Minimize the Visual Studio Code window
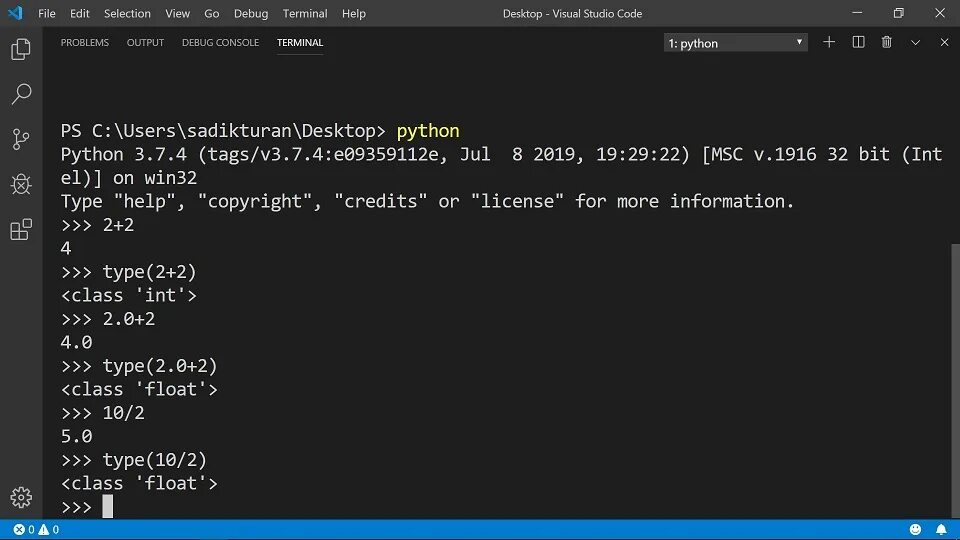The height and width of the screenshot is (540, 960). click(x=857, y=13)
